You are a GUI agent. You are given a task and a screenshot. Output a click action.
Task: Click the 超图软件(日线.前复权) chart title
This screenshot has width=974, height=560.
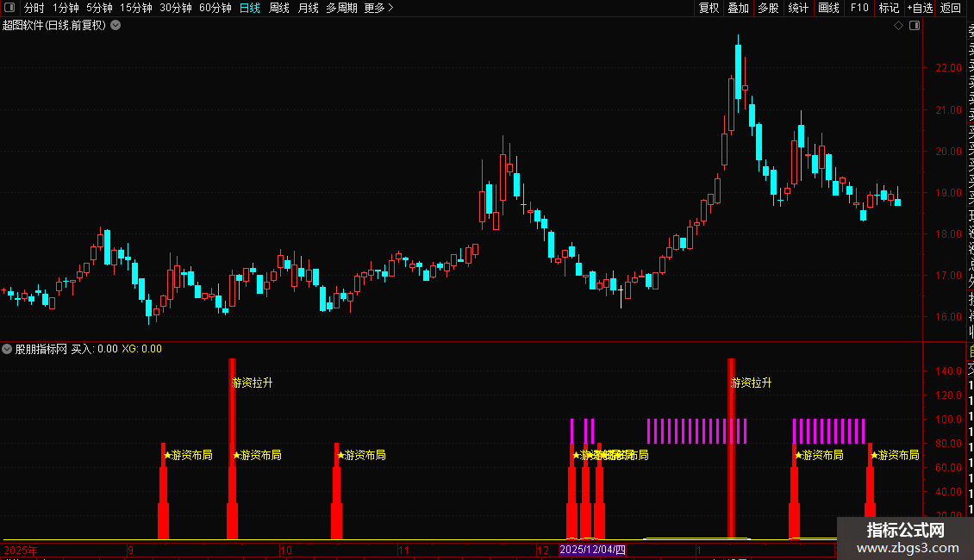coord(54,26)
